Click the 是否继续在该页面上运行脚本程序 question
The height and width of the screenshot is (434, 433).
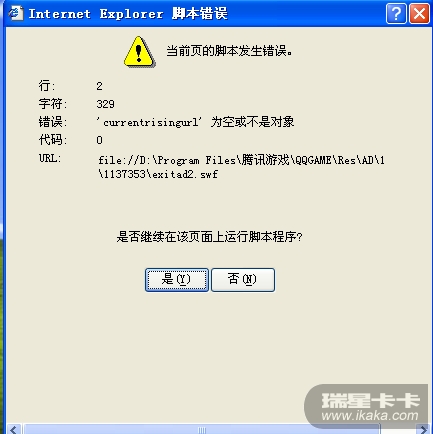click(x=209, y=237)
